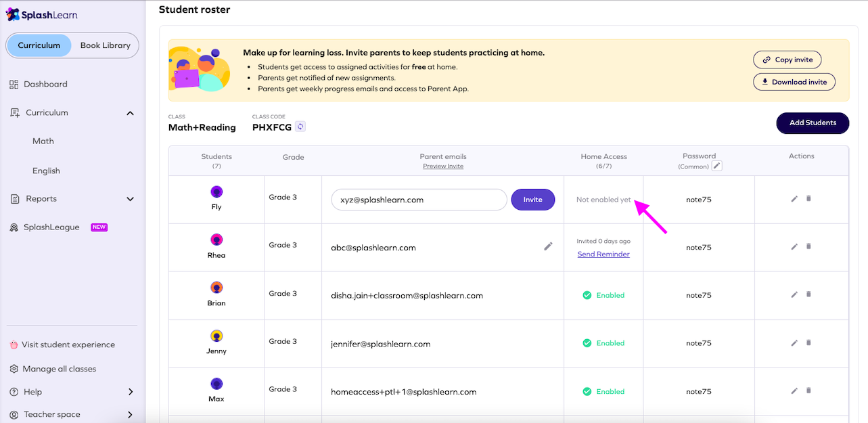Viewport: 868px width, 423px height.
Task: Collapse the Curriculum section chevron
Action: (131, 113)
